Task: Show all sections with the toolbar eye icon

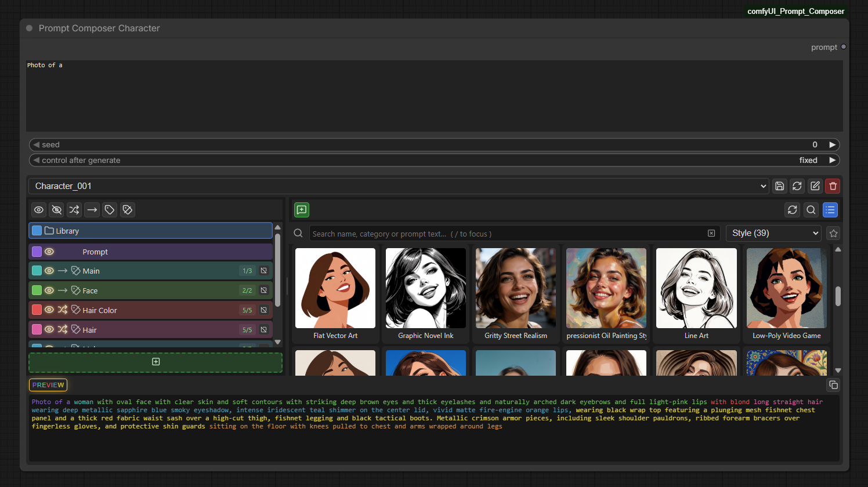Action: click(39, 210)
